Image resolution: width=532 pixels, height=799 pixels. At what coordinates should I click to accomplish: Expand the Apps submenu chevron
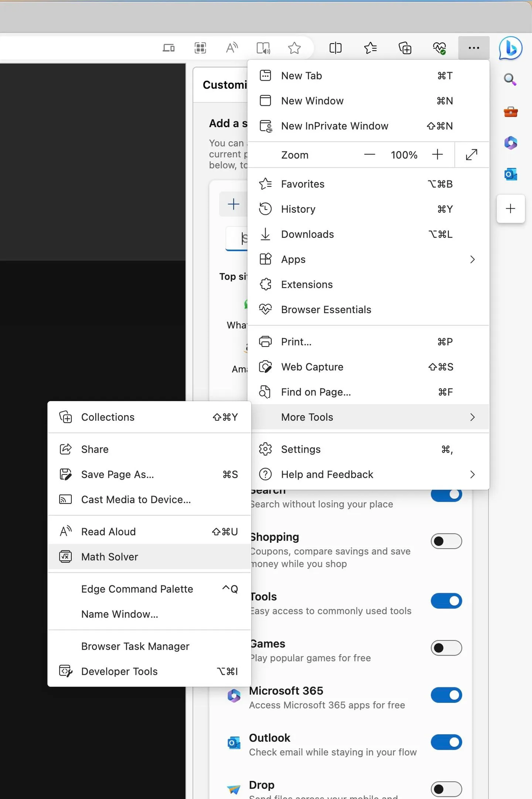click(x=472, y=259)
